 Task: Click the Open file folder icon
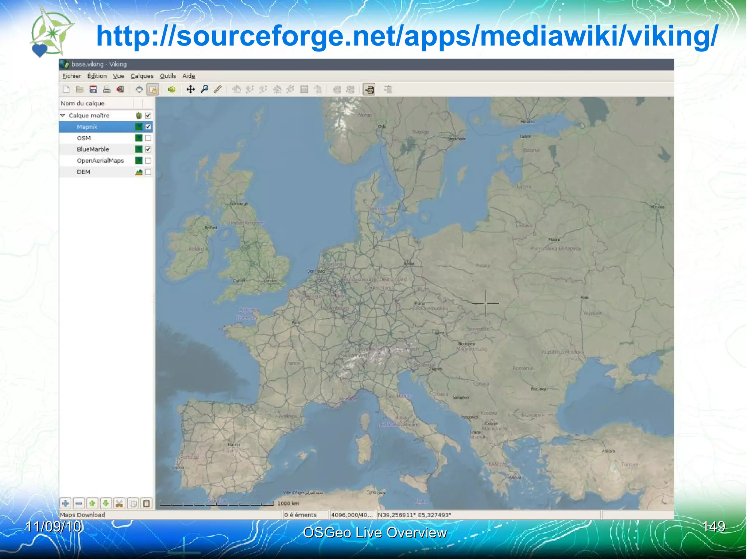(80, 89)
